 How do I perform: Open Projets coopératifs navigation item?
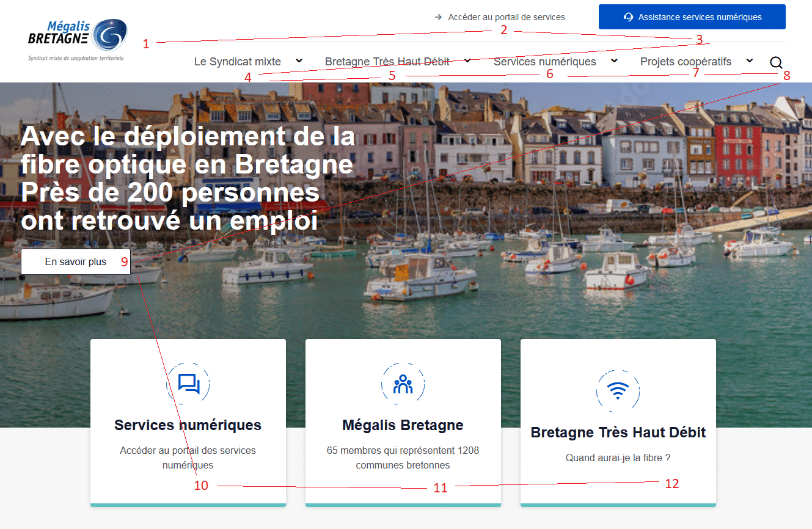click(x=686, y=62)
